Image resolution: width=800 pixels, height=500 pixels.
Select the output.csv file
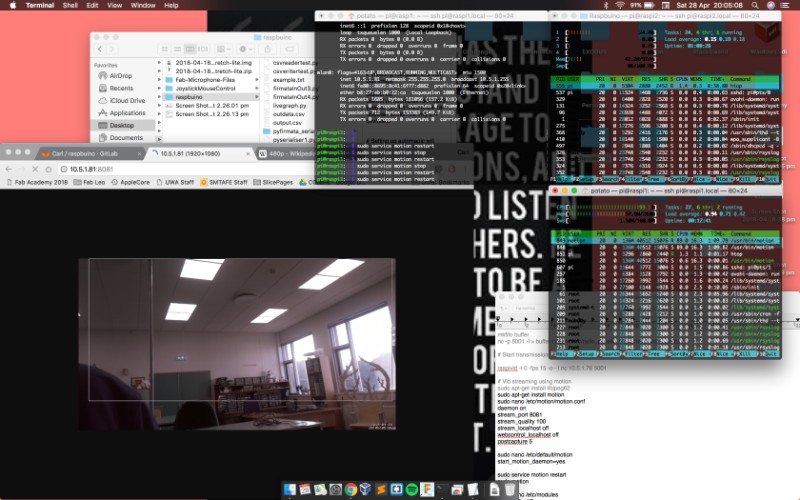(x=287, y=122)
